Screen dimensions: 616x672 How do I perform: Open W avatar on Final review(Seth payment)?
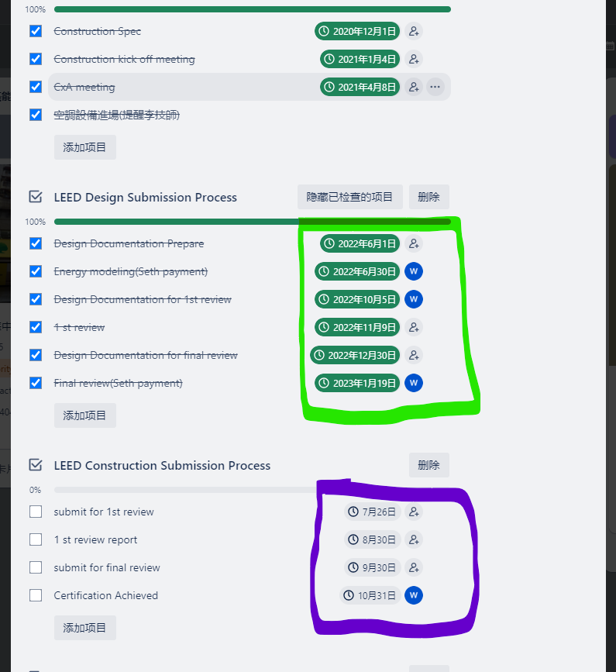pyautogui.click(x=414, y=383)
